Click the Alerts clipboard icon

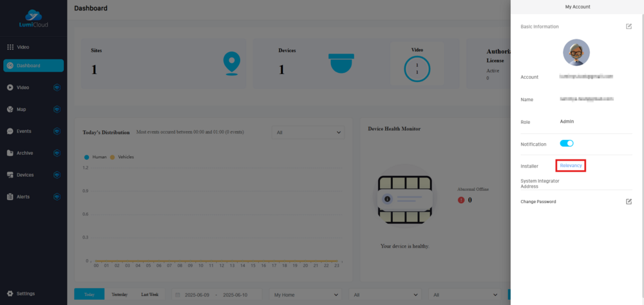point(10,197)
